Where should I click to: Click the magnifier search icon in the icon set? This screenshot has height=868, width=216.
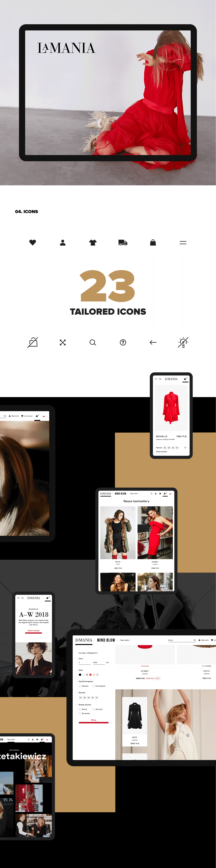click(x=93, y=342)
